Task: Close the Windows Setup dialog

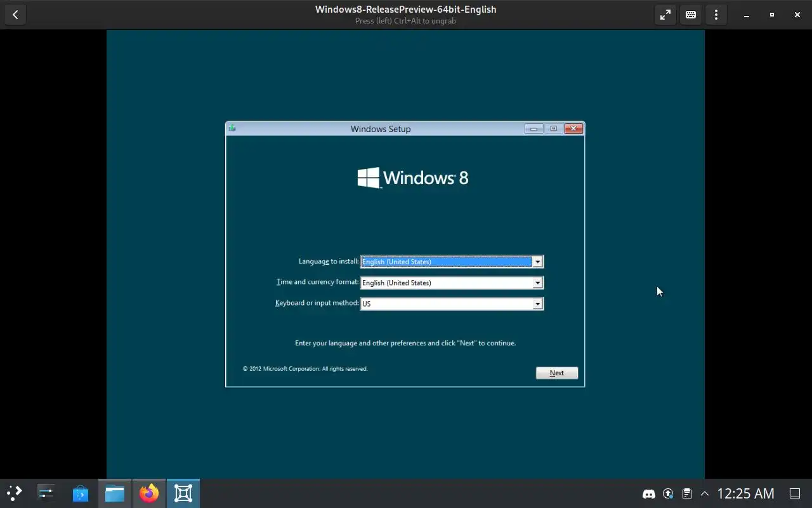Action: 573,129
